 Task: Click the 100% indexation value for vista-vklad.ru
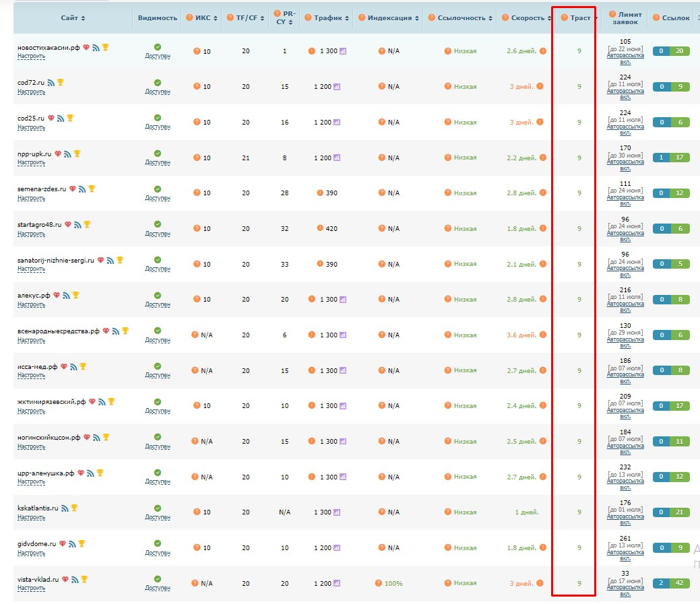pos(393,583)
